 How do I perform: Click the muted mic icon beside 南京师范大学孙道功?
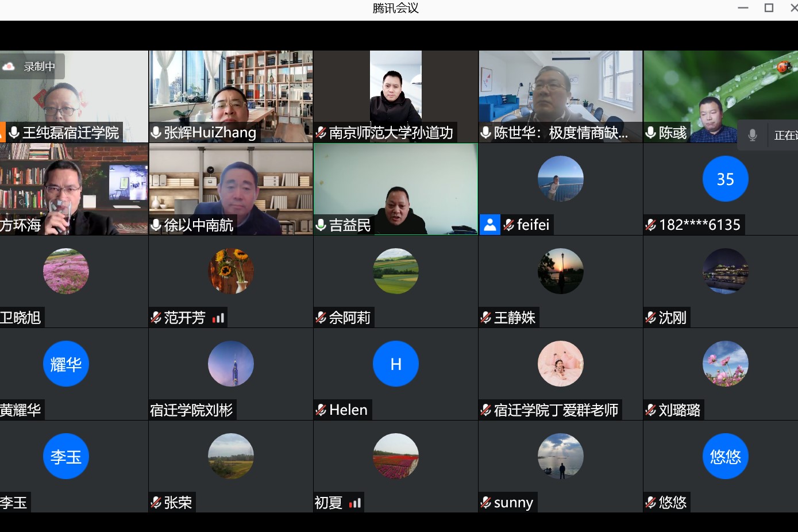pos(321,133)
